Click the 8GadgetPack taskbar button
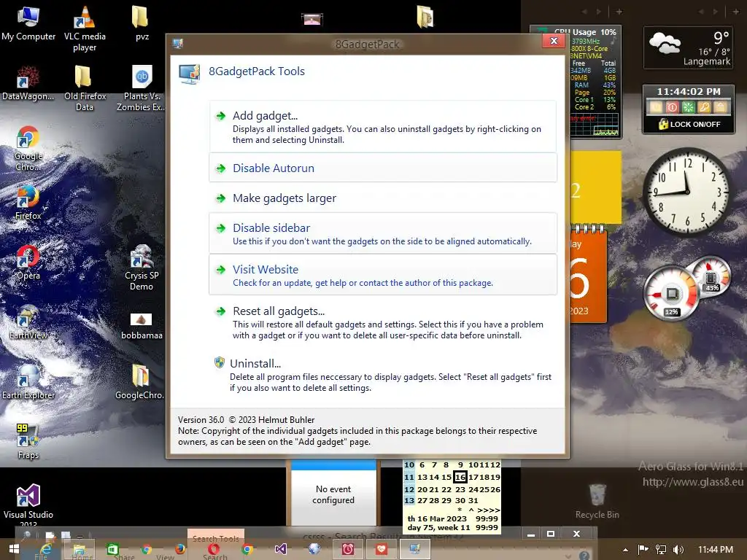 (415, 549)
